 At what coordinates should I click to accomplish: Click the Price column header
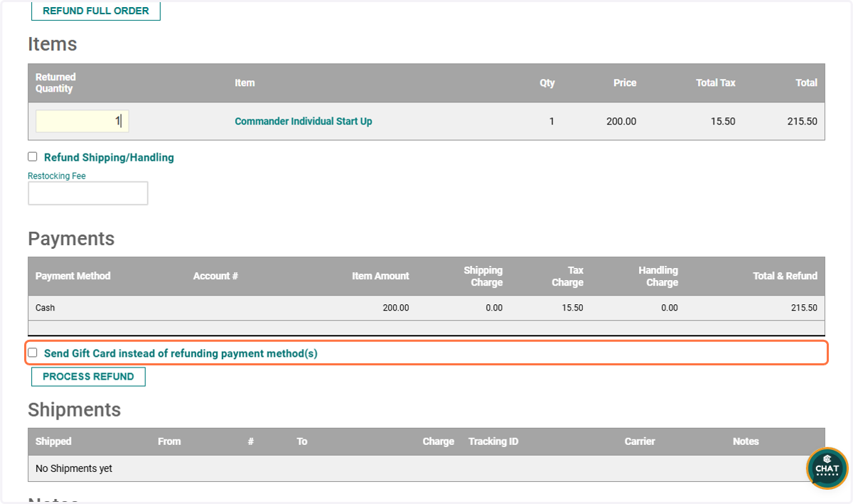(x=625, y=83)
